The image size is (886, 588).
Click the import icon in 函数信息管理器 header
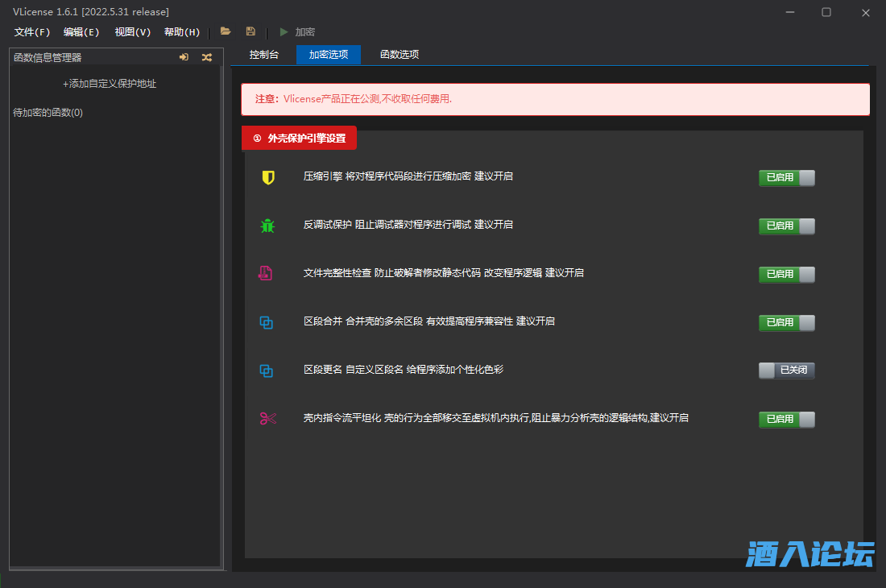[x=184, y=57]
